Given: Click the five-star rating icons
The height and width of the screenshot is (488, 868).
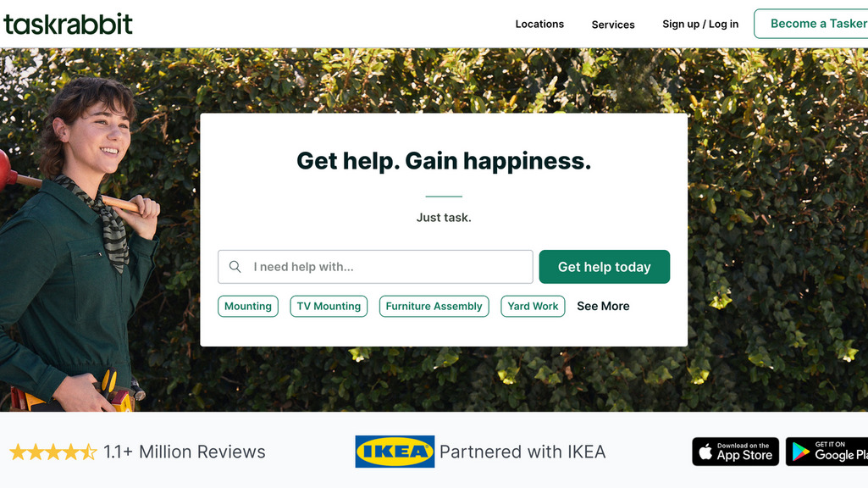Looking at the screenshot, I should coord(53,452).
